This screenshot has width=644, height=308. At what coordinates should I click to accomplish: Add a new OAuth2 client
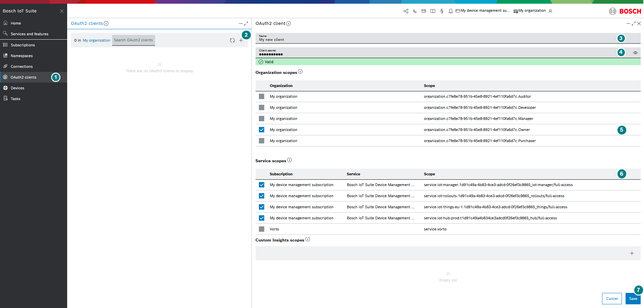(x=241, y=40)
